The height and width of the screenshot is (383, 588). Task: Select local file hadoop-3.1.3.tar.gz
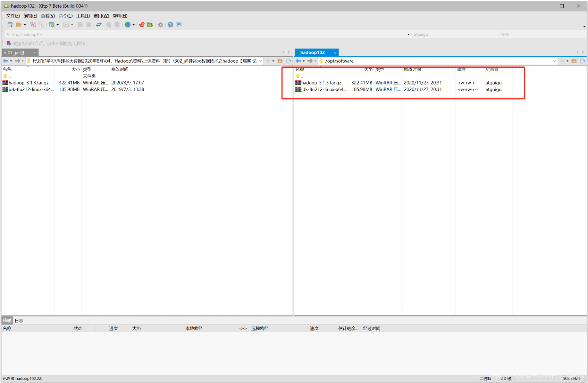click(29, 83)
